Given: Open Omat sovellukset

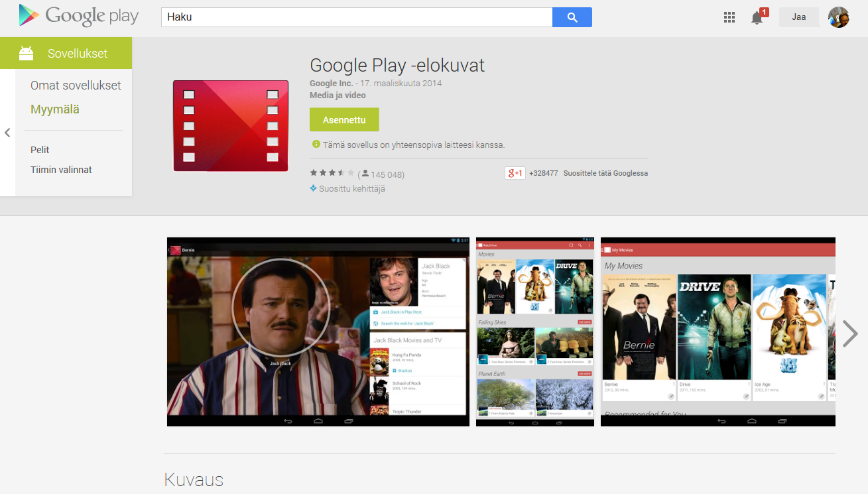Looking at the screenshot, I should (76, 86).
